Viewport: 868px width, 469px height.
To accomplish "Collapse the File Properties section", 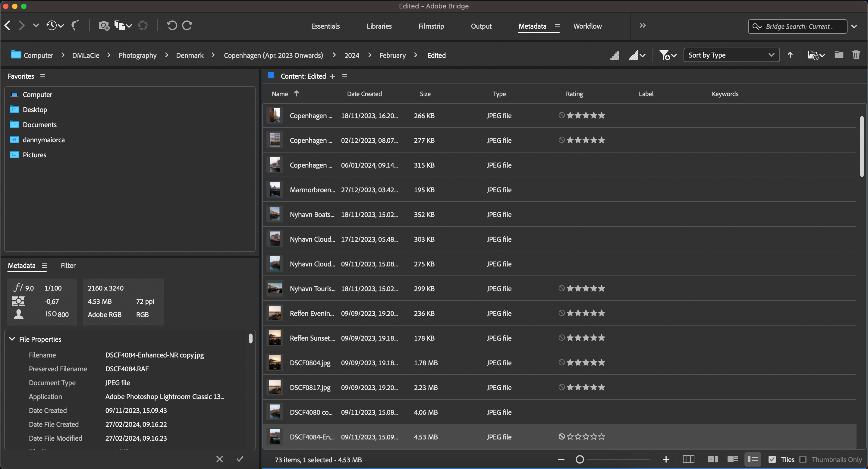I will coord(11,339).
